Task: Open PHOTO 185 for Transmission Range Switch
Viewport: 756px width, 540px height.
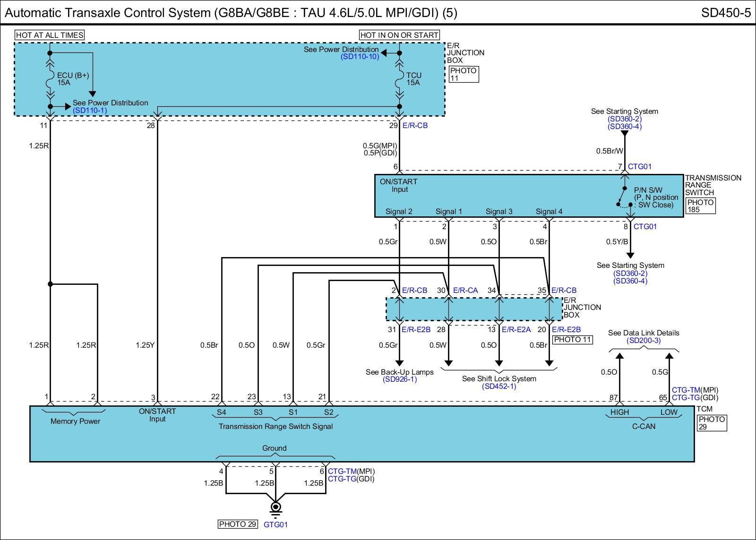Action: 700,206
